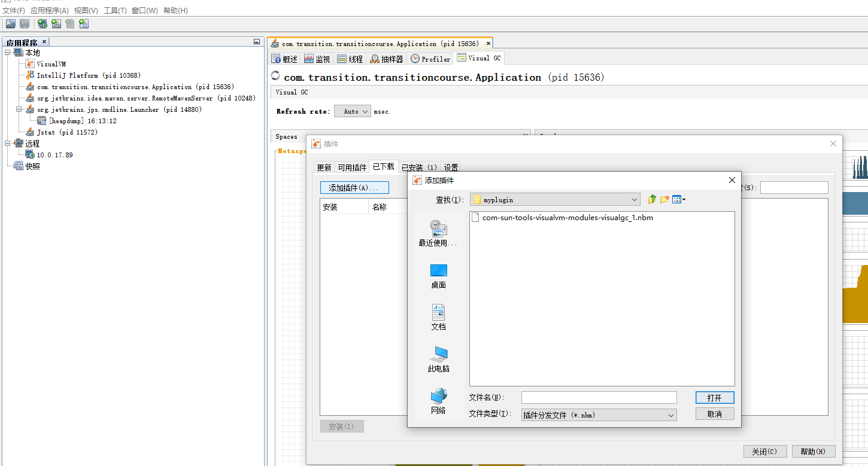
Task: Open the Profiler tab clock icon
Action: pyautogui.click(x=415, y=58)
